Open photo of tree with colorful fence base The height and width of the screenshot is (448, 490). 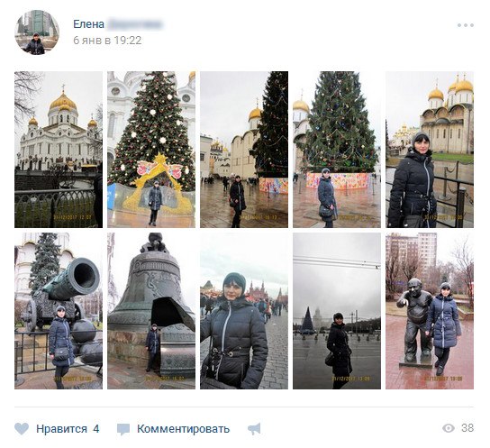click(337, 150)
